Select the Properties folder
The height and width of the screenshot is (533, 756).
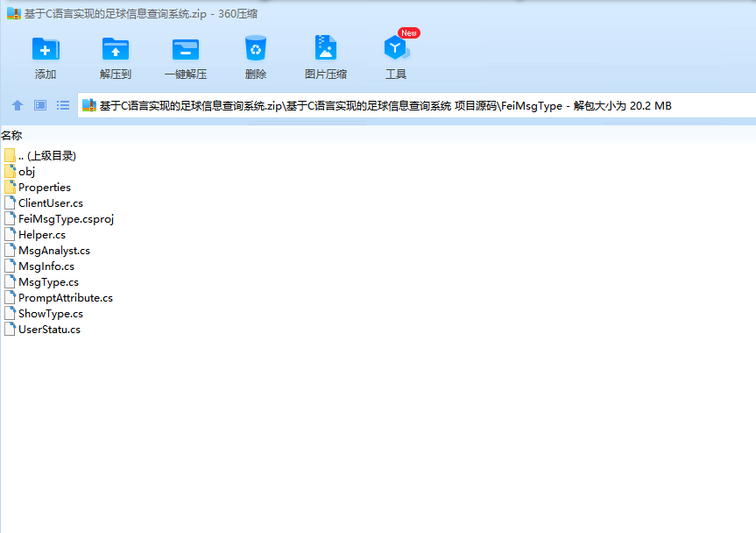click(45, 187)
